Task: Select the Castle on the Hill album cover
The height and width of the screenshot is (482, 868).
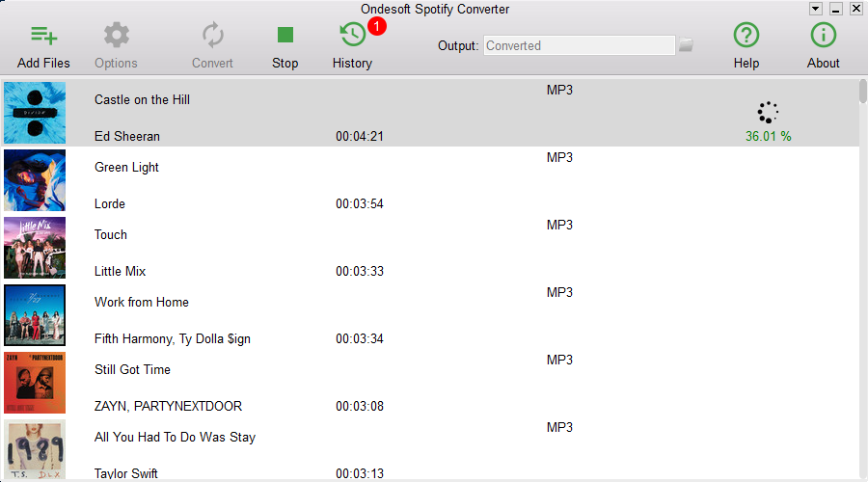Action: tap(35, 113)
